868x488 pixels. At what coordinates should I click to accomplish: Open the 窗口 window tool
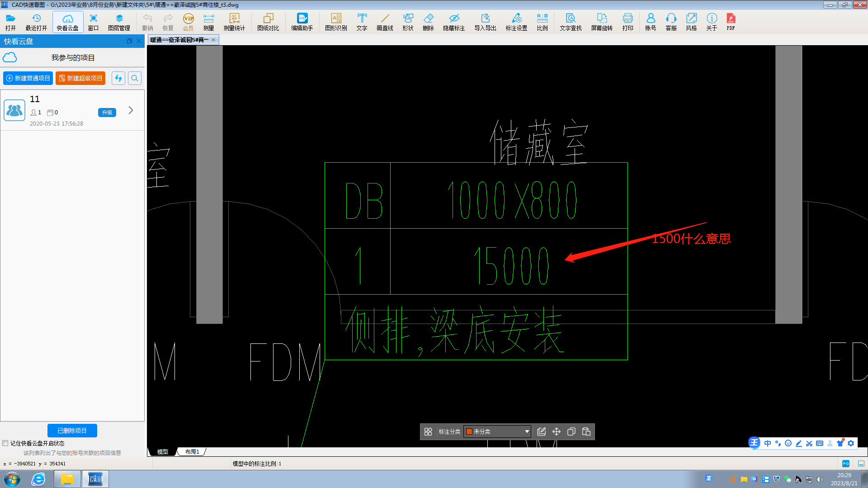point(93,22)
